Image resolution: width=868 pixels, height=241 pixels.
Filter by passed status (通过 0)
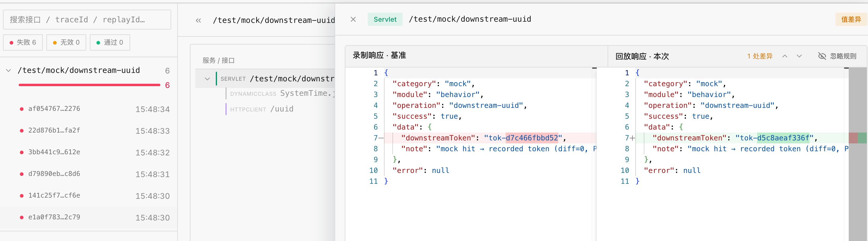point(110,42)
